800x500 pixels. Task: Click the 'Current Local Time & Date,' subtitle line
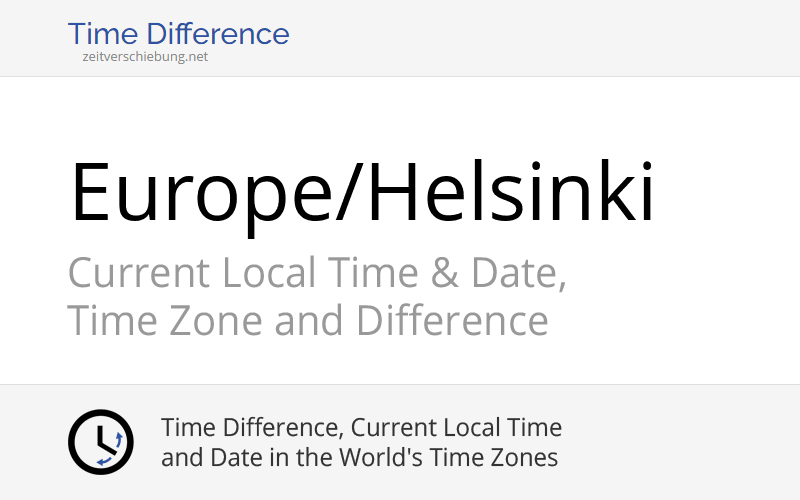click(317, 273)
